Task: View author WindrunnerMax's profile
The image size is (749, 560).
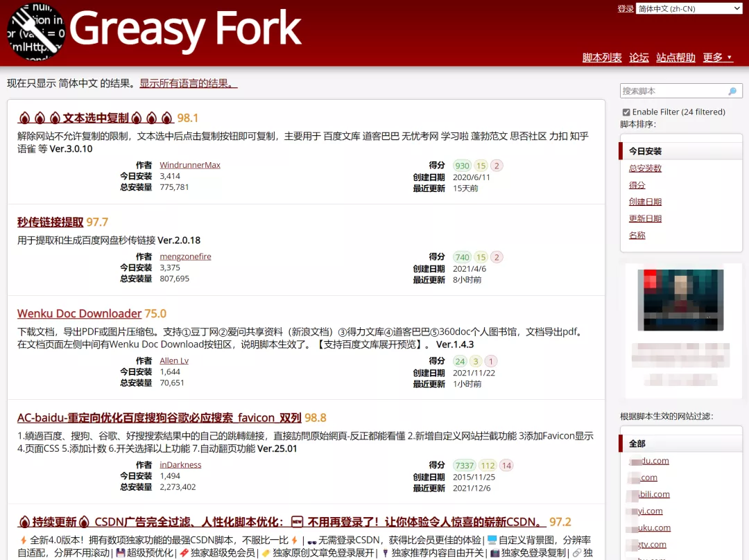Action: [x=190, y=165]
